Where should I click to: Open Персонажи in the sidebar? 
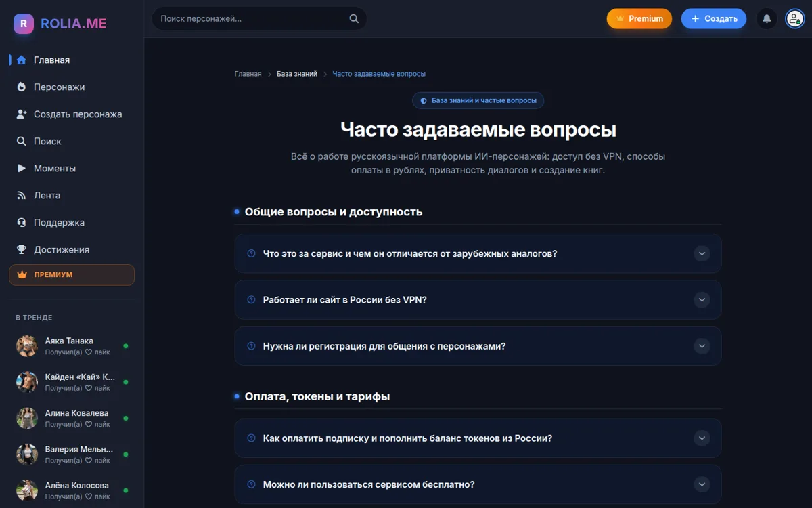[72, 87]
